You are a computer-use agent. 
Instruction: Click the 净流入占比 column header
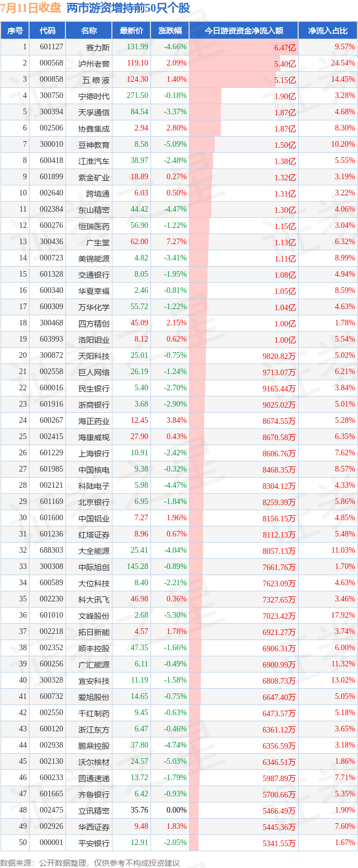coord(328,31)
